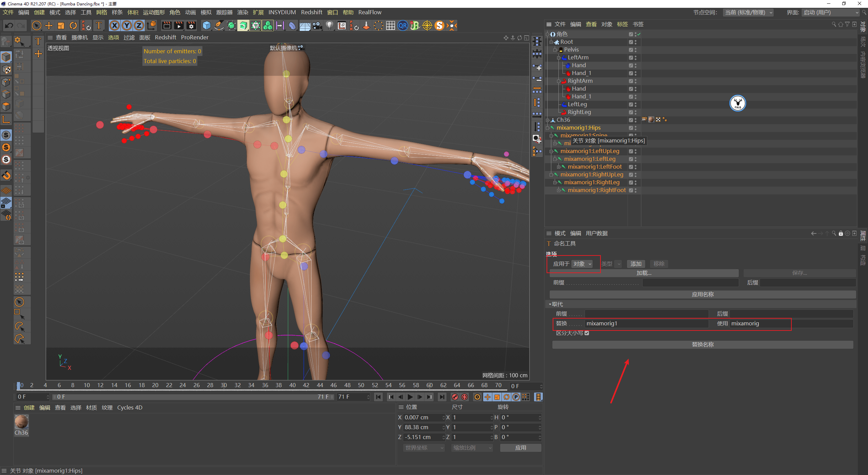The image size is (868, 475).
Task: Toggle the Y axis lock icon
Action: click(x=126, y=25)
